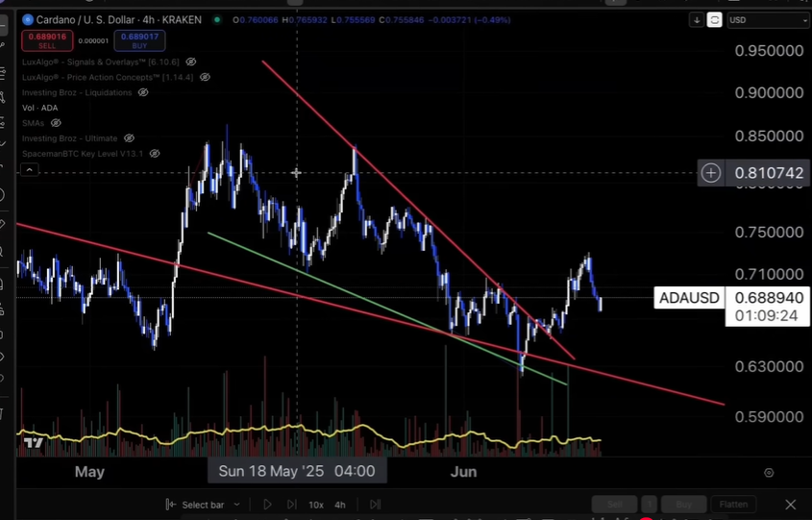Click the white highlighted icon beside USD
The width and height of the screenshot is (812, 520).
[714, 20]
